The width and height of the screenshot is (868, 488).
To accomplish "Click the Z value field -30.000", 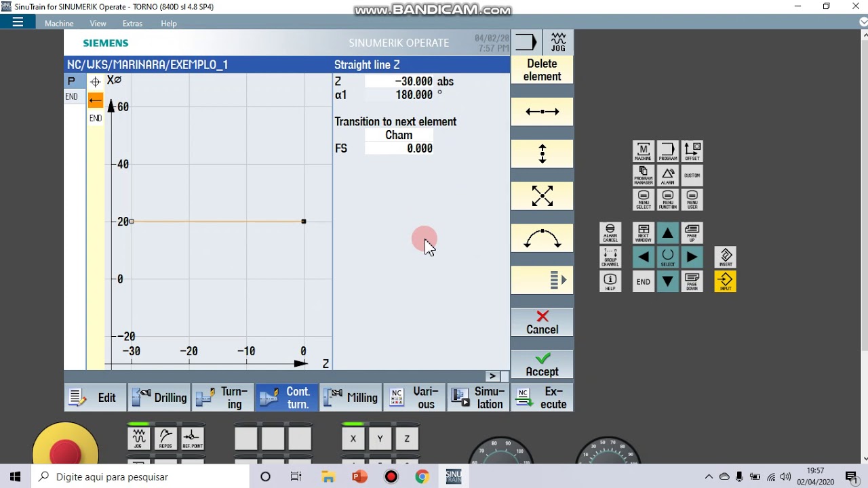I will click(x=399, y=81).
